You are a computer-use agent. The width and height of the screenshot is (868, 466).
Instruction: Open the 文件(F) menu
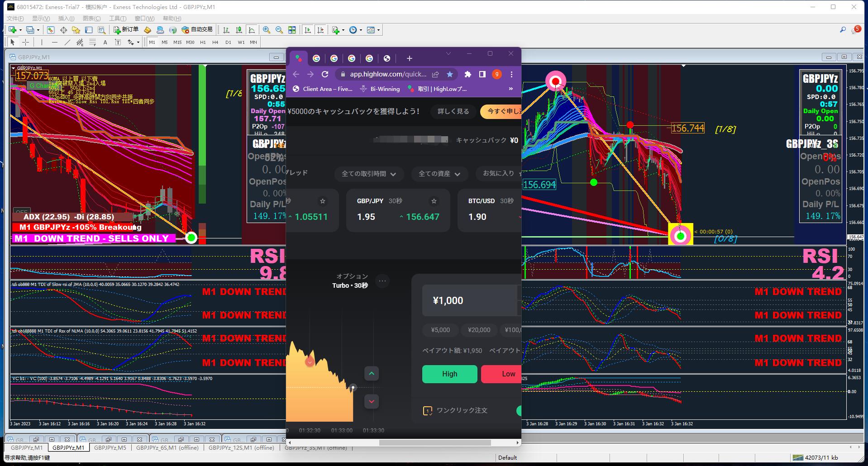[15, 19]
